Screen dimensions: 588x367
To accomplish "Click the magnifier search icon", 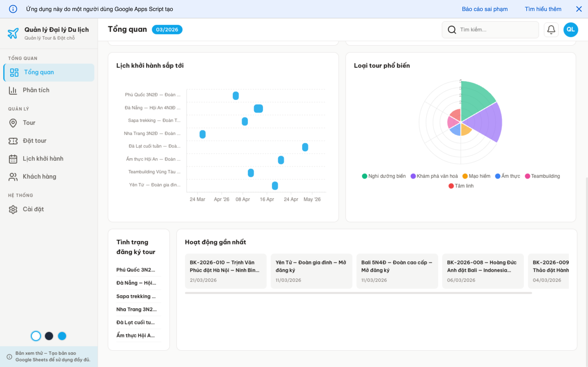I will tap(452, 30).
